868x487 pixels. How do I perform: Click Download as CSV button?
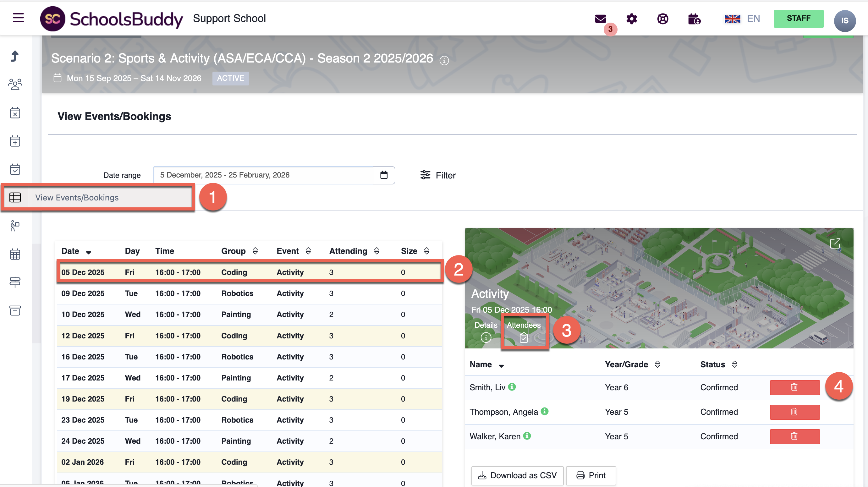click(517, 475)
